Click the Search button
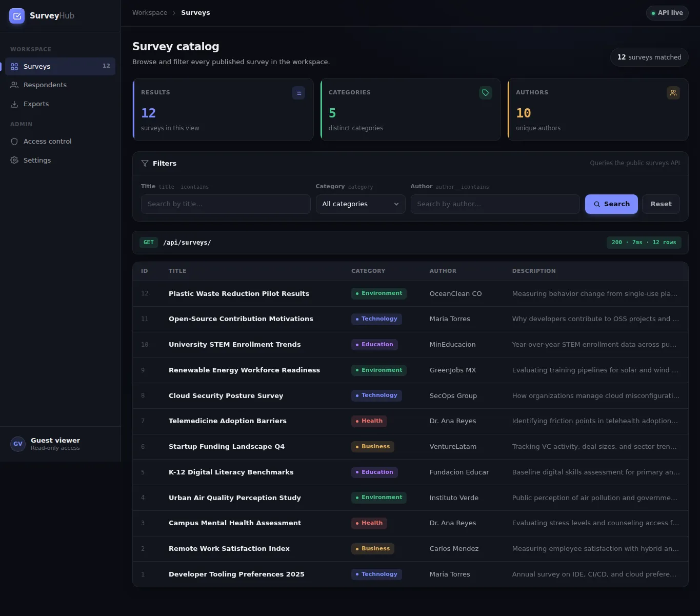 (611, 204)
